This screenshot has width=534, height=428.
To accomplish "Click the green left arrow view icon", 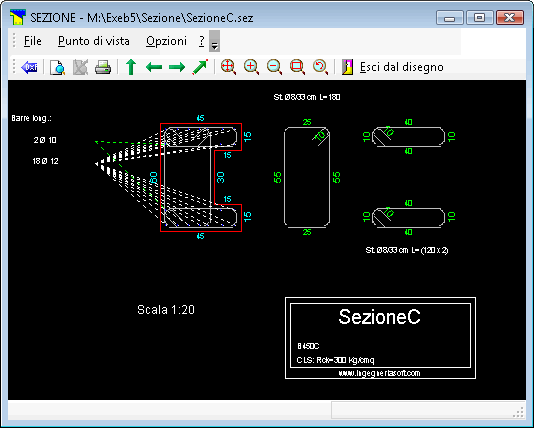I will [154, 67].
